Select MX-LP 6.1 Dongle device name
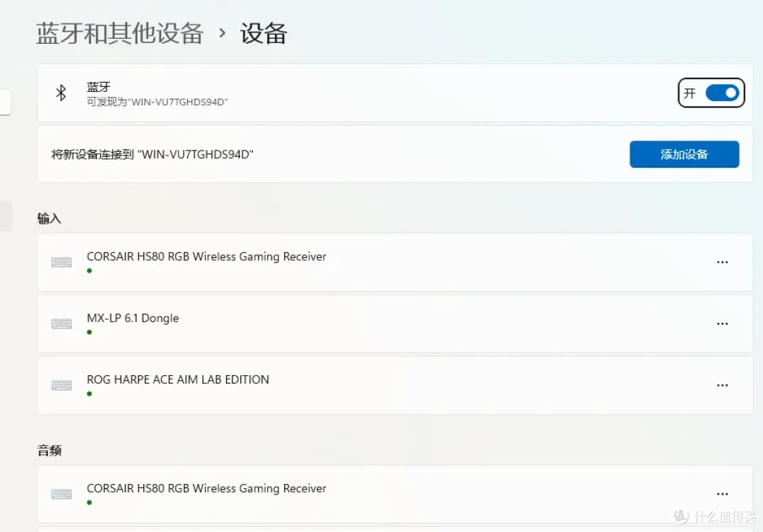The width and height of the screenshot is (763, 532). pos(133,318)
